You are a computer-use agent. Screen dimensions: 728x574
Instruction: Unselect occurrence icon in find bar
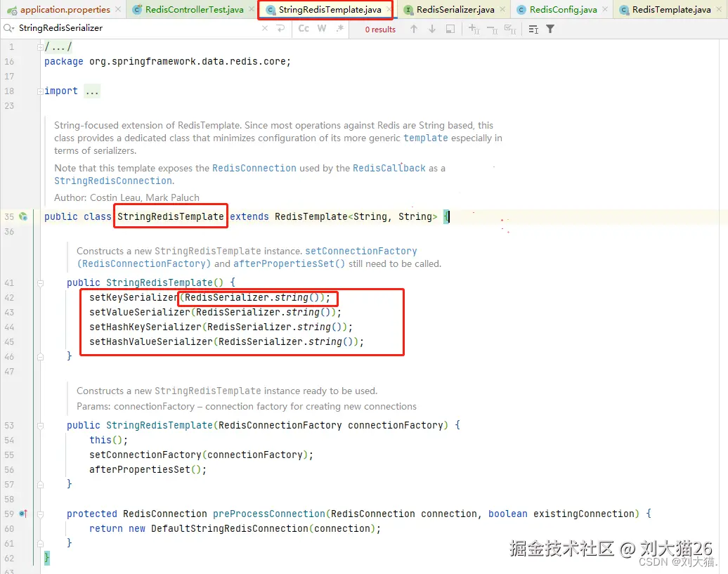point(492,30)
